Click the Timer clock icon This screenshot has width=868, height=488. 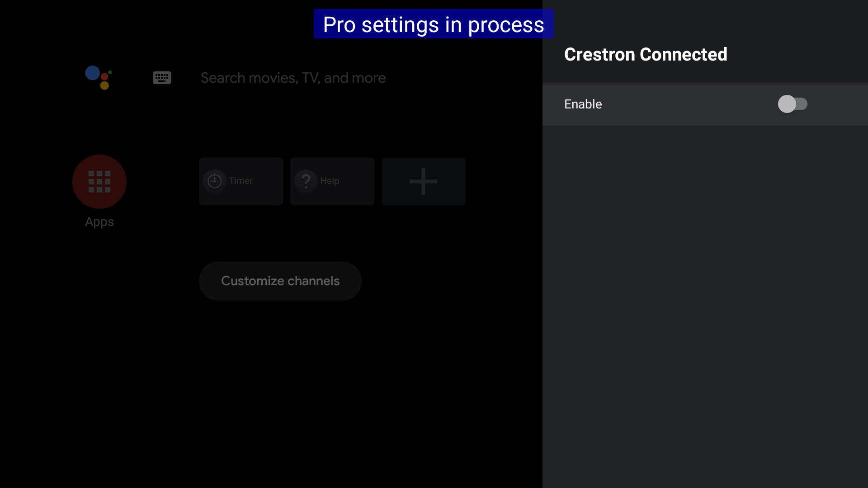(215, 181)
